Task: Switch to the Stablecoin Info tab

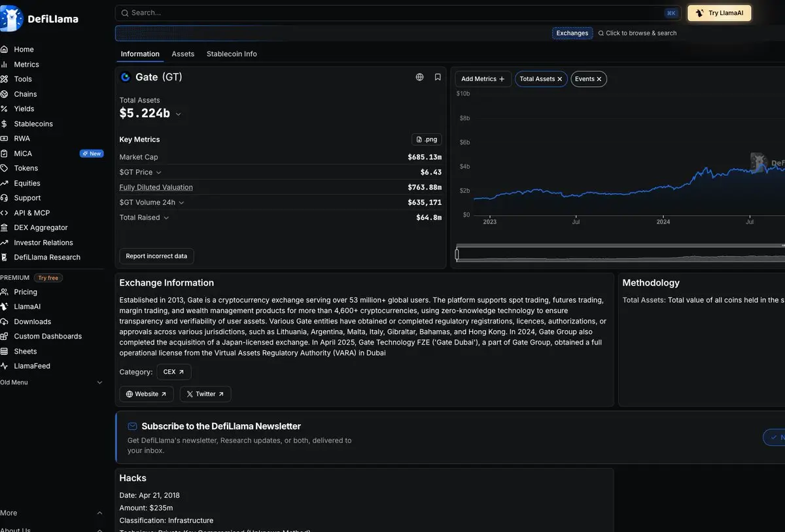Action: pos(232,54)
